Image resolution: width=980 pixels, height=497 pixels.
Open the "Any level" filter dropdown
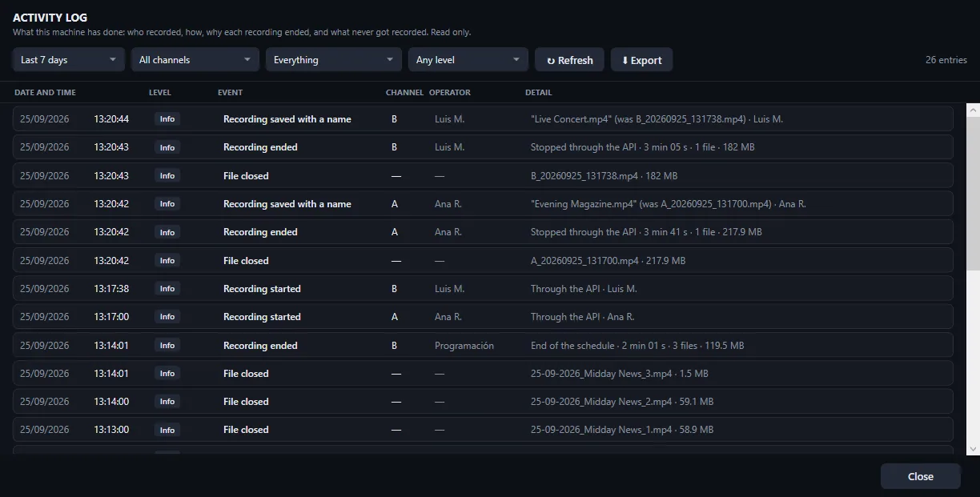coord(468,60)
